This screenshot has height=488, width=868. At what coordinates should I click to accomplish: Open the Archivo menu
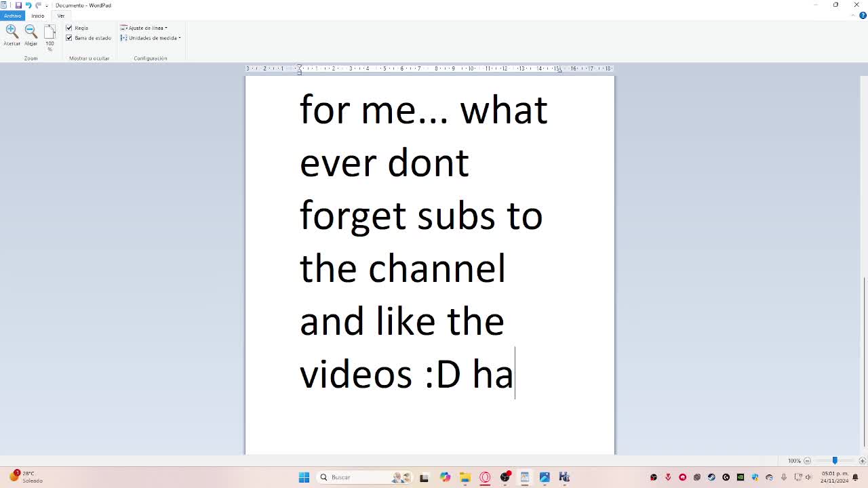point(12,16)
